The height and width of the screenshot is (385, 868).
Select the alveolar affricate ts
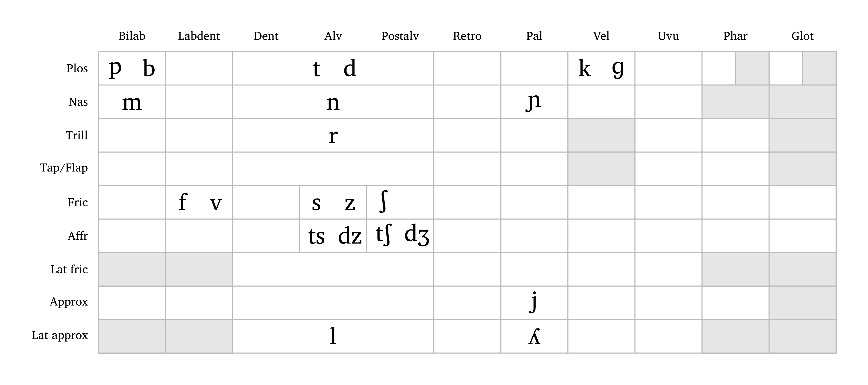(316, 236)
